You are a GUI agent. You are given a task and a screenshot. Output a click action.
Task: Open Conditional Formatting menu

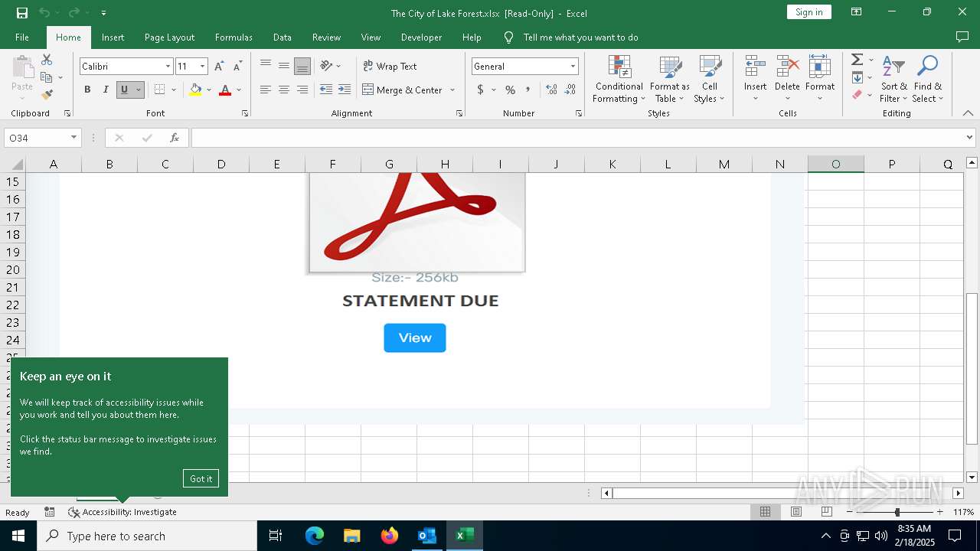619,79
